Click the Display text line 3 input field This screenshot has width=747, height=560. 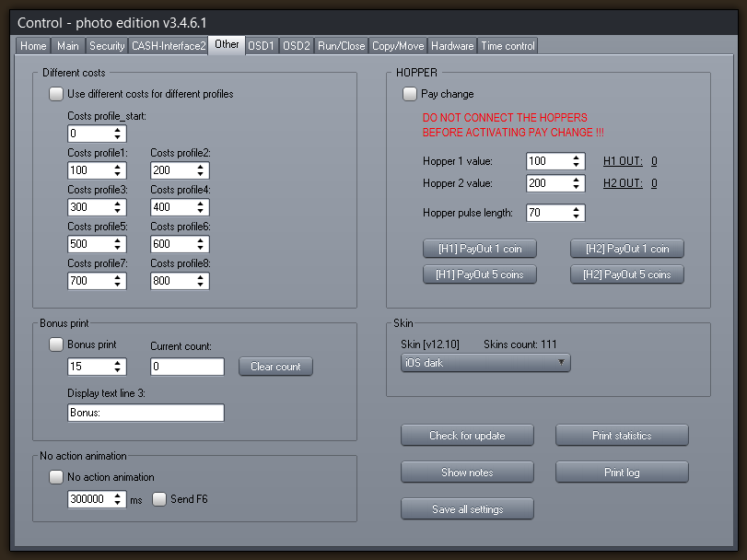[x=145, y=412]
